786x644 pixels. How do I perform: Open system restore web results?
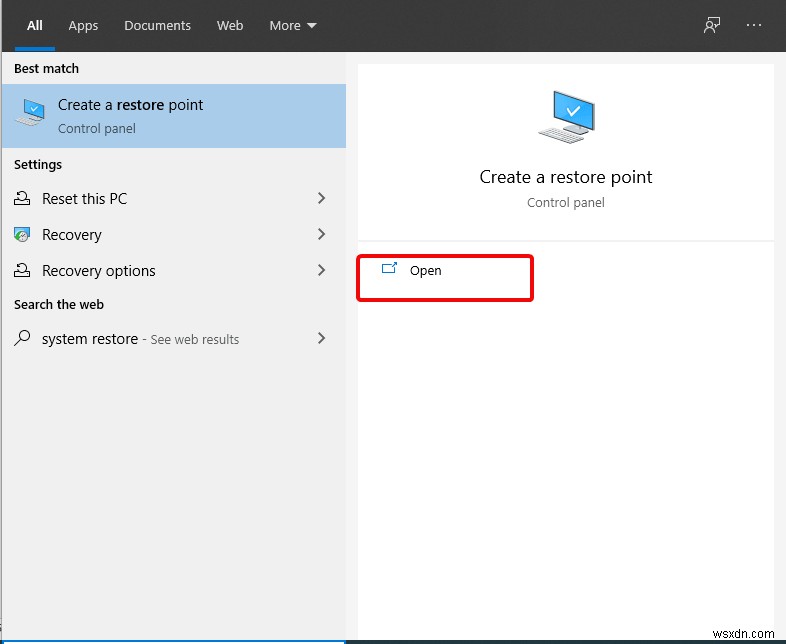click(173, 339)
